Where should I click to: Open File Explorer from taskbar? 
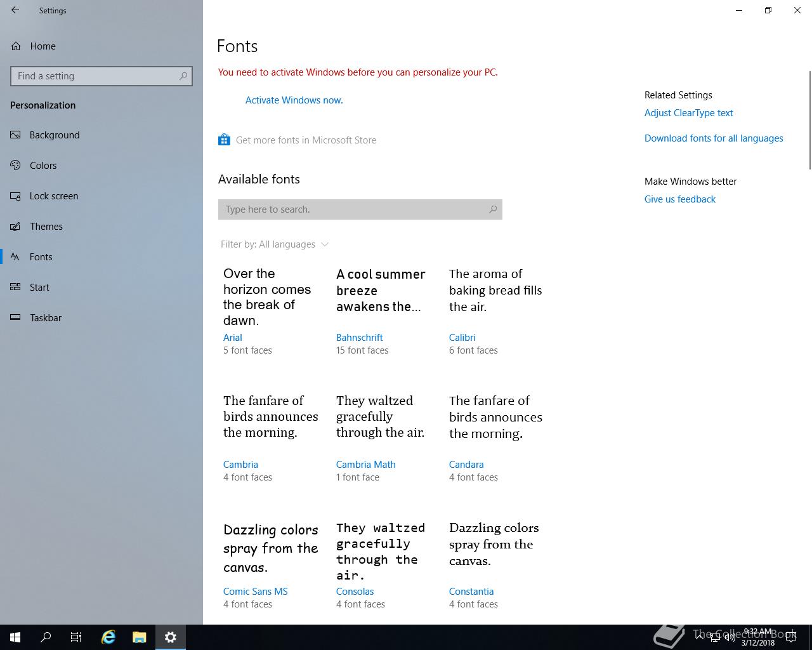(140, 637)
